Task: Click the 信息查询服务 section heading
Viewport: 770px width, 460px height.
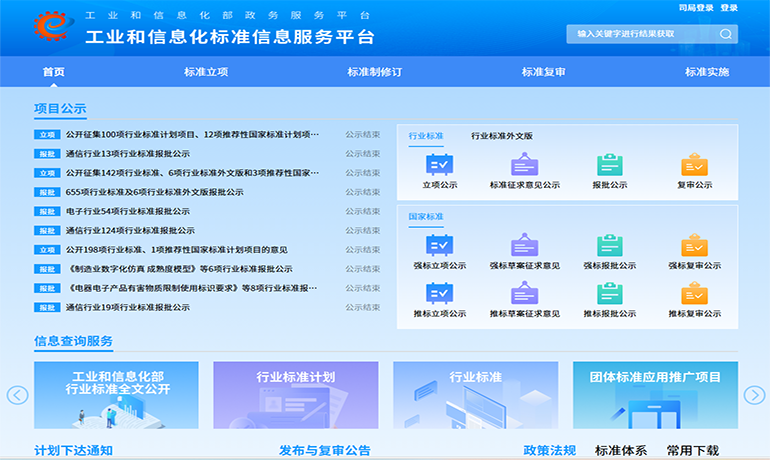Action: tap(73, 341)
